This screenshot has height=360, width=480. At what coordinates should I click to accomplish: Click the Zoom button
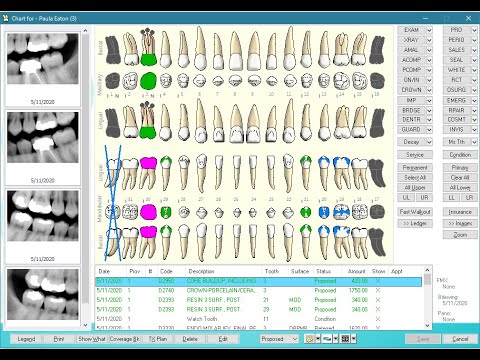tap(460, 235)
